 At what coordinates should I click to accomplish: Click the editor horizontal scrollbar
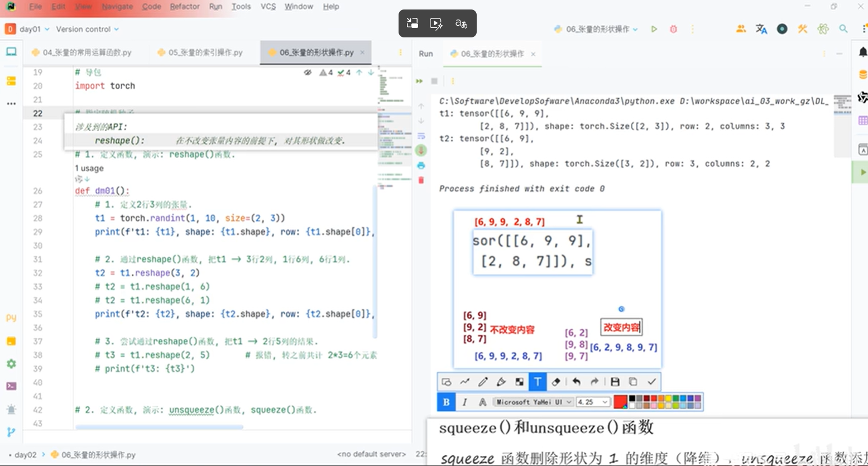[159, 427]
